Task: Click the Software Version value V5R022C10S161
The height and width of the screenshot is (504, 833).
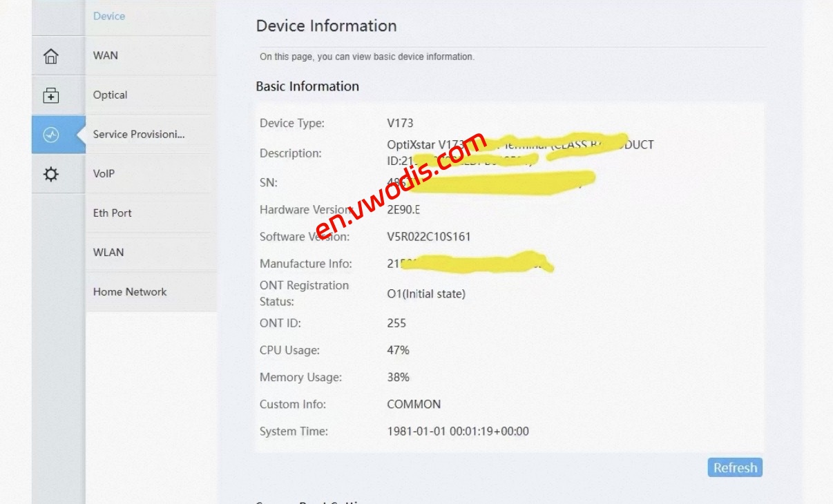Action: [x=429, y=237]
